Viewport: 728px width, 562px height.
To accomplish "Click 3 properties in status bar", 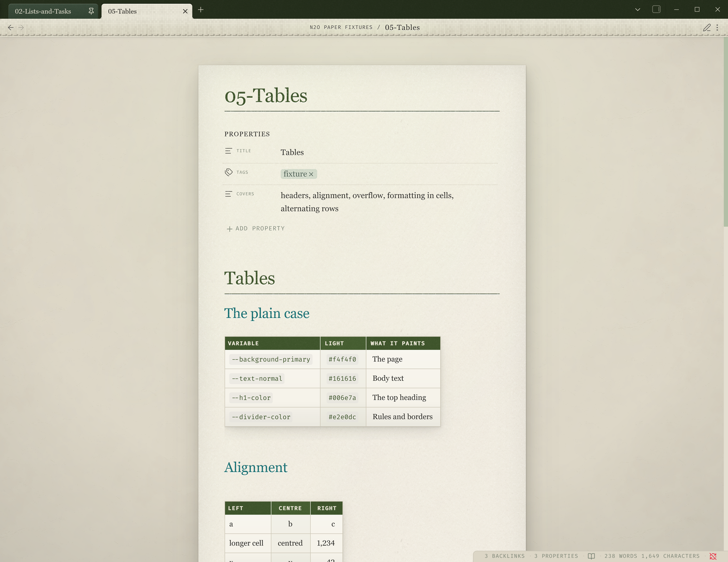I will click(556, 556).
